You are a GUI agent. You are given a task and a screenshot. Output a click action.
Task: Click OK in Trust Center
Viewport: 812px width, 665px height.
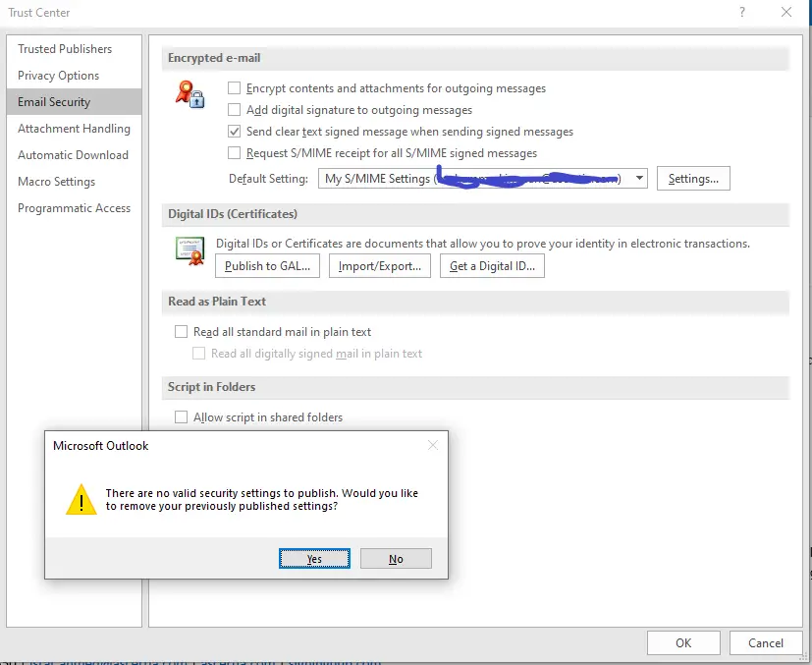coord(683,642)
